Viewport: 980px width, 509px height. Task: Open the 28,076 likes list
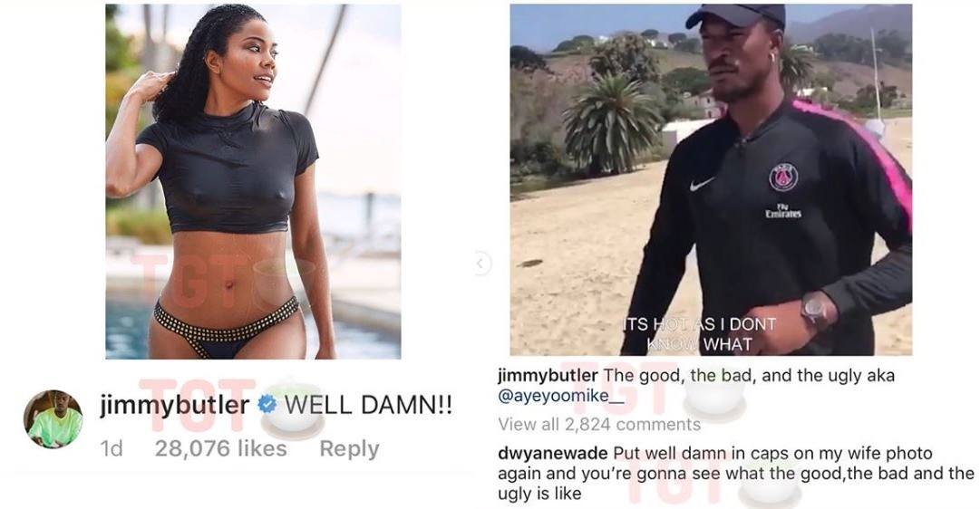pos(220,448)
